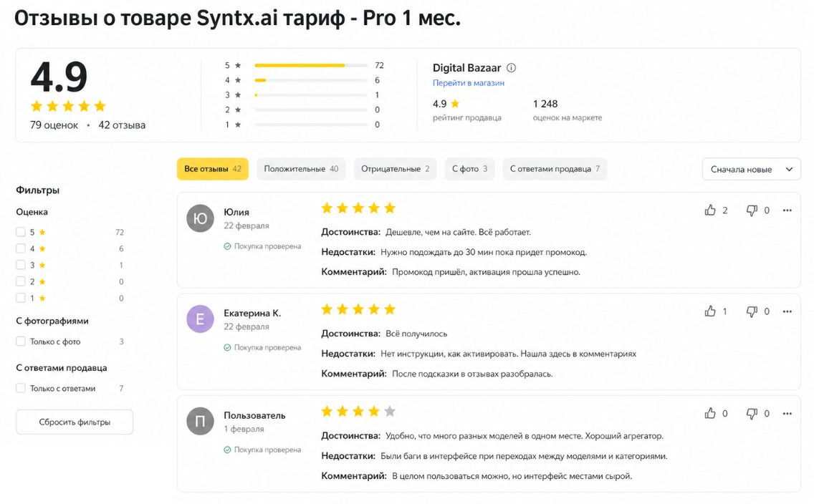
Task: Show reviews 'С ответами продавца' tab
Action: [555, 169]
